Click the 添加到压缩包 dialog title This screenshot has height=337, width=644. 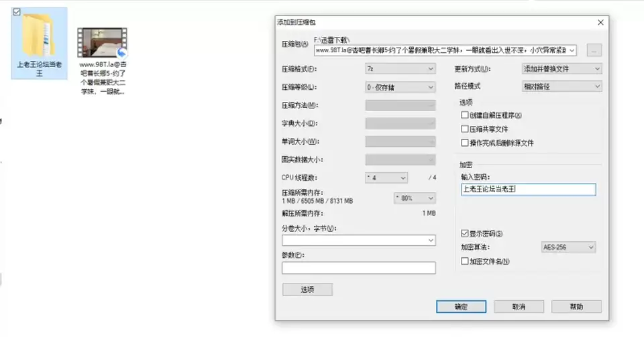[296, 22]
